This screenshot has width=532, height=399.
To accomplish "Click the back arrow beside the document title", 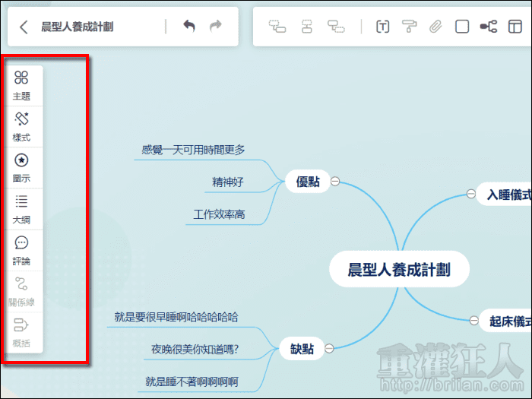I will [x=24, y=27].
